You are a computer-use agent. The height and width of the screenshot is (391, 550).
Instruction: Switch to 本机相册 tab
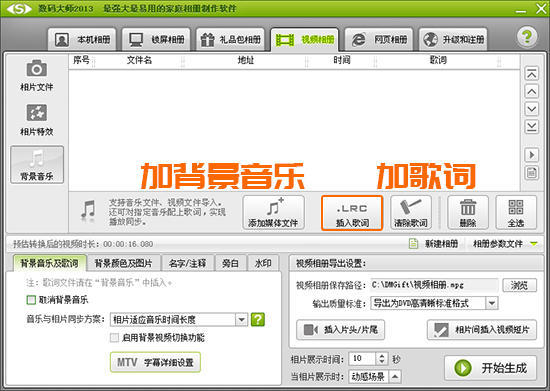click(x=82, y=40)
